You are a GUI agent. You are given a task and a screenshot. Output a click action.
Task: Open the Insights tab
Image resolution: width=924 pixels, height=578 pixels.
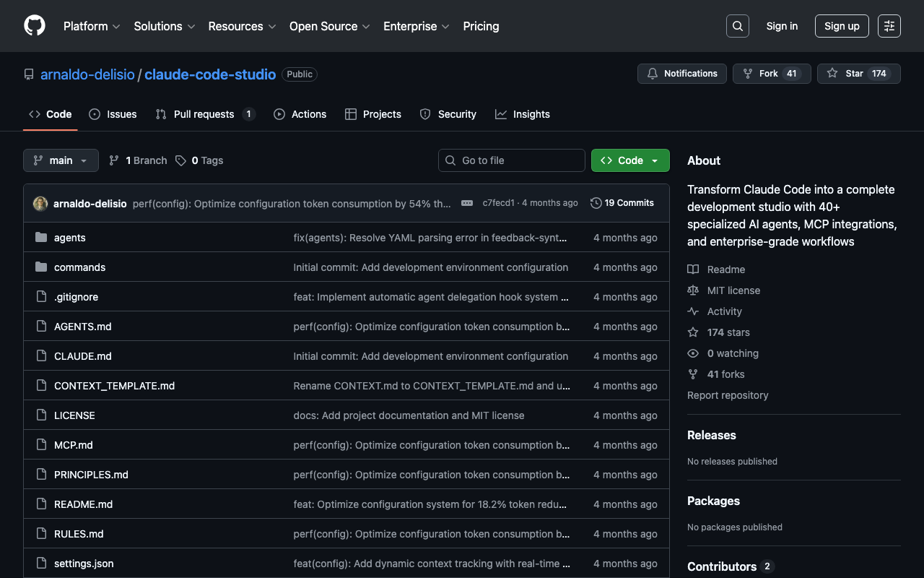[531, 114]
